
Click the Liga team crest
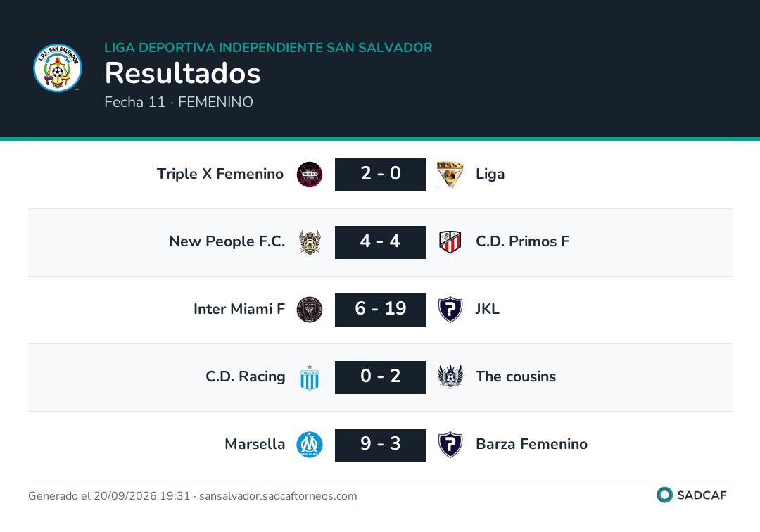tap(450, 175)
